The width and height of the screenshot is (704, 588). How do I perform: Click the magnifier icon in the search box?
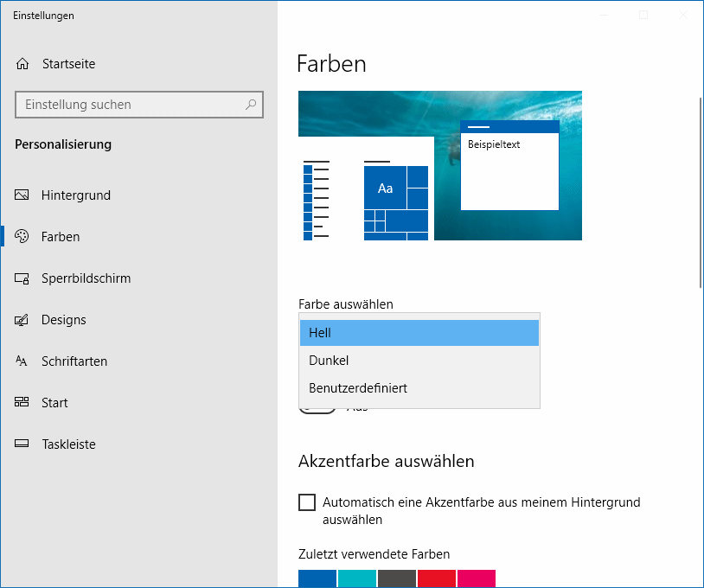point(251,105)
